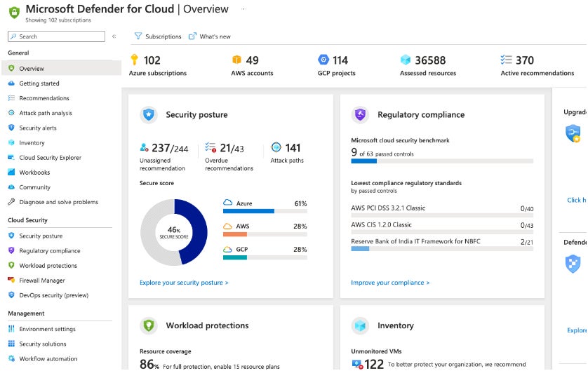Click the Security posture card shield icon
The width and height of the screenshot is (588, 371).
[x=149, y=114]
